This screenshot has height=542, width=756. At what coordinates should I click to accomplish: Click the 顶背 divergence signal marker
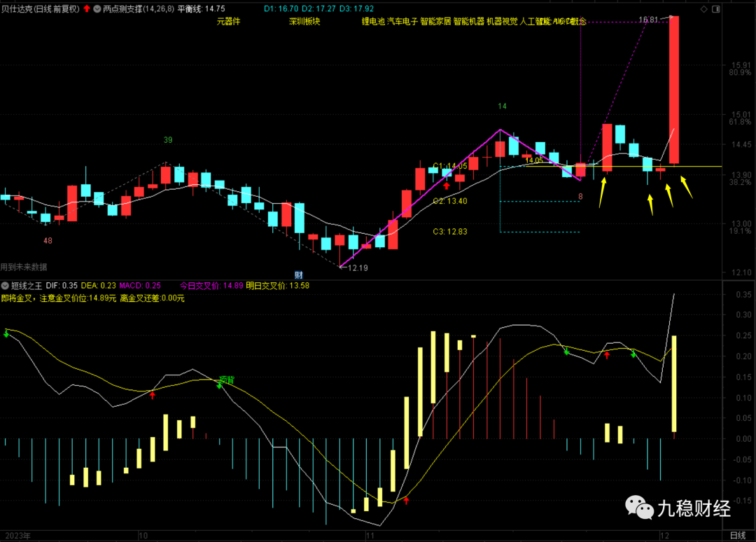[227, 380]
